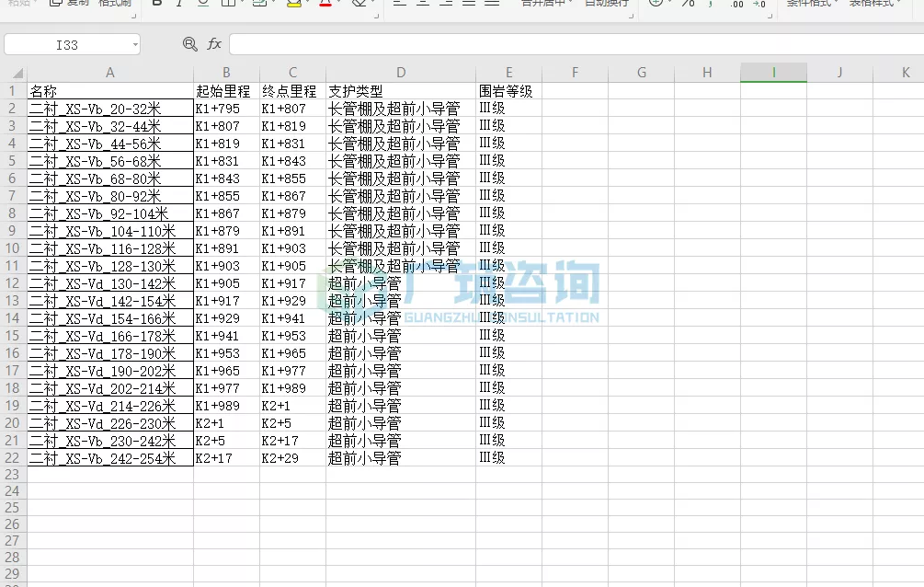Click cell 二衬_XS-Vb_242-254米
This screenshot has height=587, width=924.
pos(110,458)
